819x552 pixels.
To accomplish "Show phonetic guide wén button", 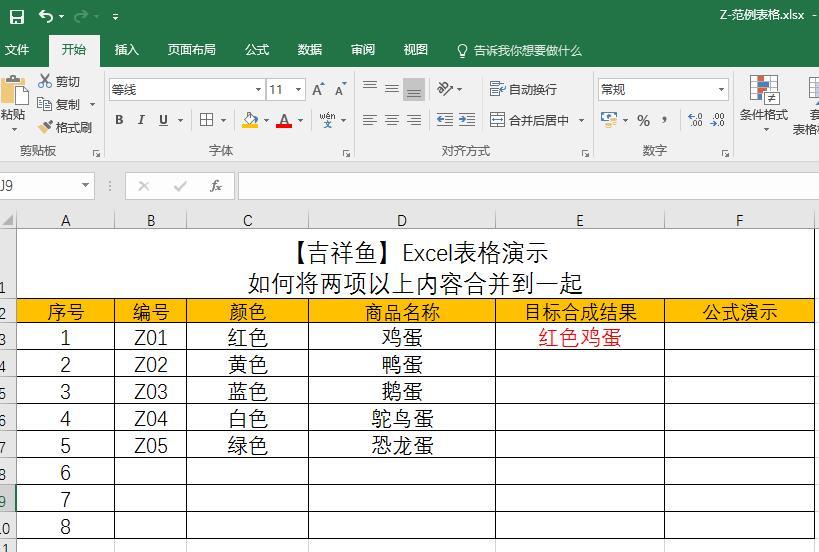I will (x=327, y=120).
